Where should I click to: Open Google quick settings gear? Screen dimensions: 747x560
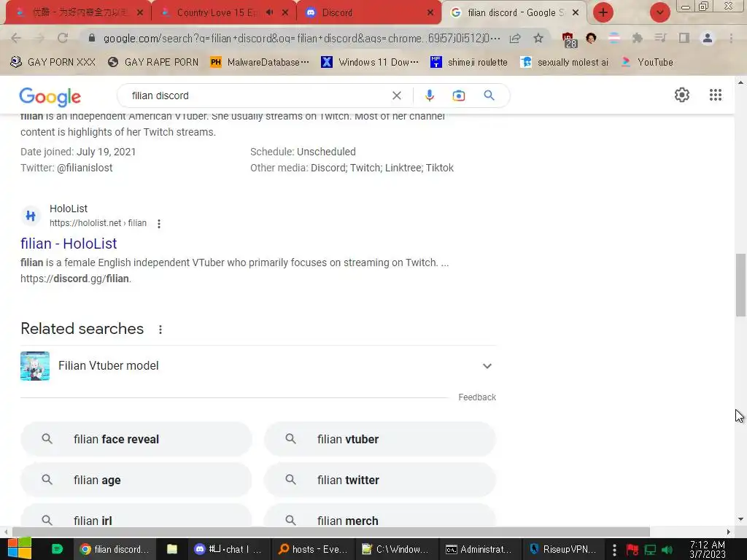click(682, 95)
